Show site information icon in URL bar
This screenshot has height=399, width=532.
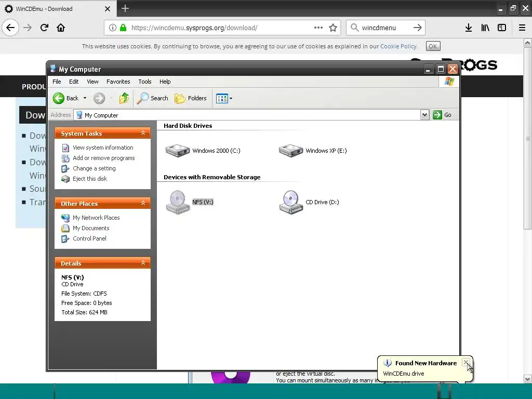112,28
